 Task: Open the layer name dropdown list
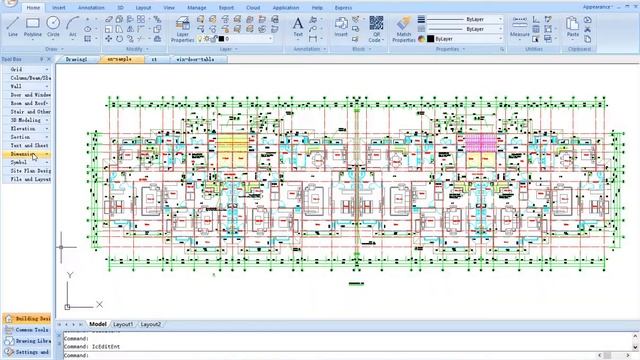[x=270, y=39]
